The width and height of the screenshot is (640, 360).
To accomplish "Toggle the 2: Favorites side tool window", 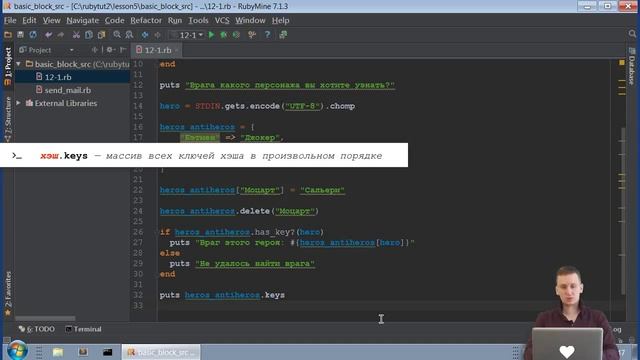I will (8, 293).
